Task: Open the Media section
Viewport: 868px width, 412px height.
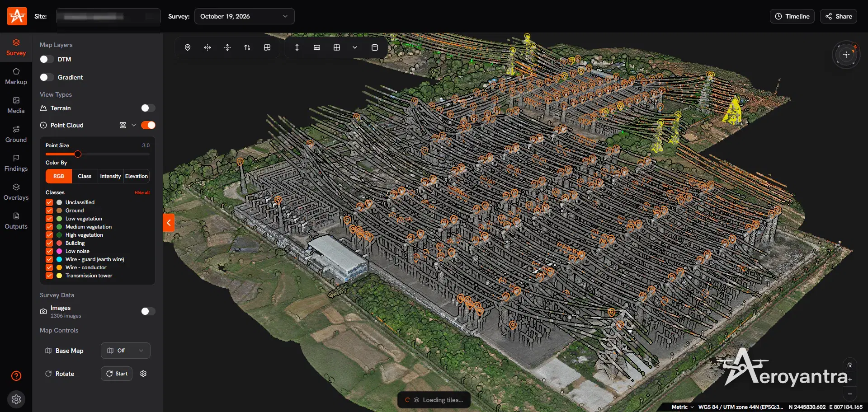Action: pyautogui.click(x=16, y=105)
